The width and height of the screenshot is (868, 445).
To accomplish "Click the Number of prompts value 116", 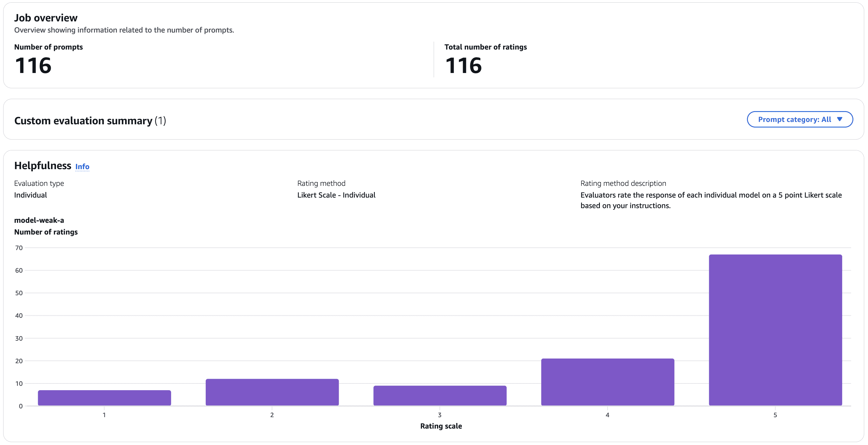I will 33,65.
